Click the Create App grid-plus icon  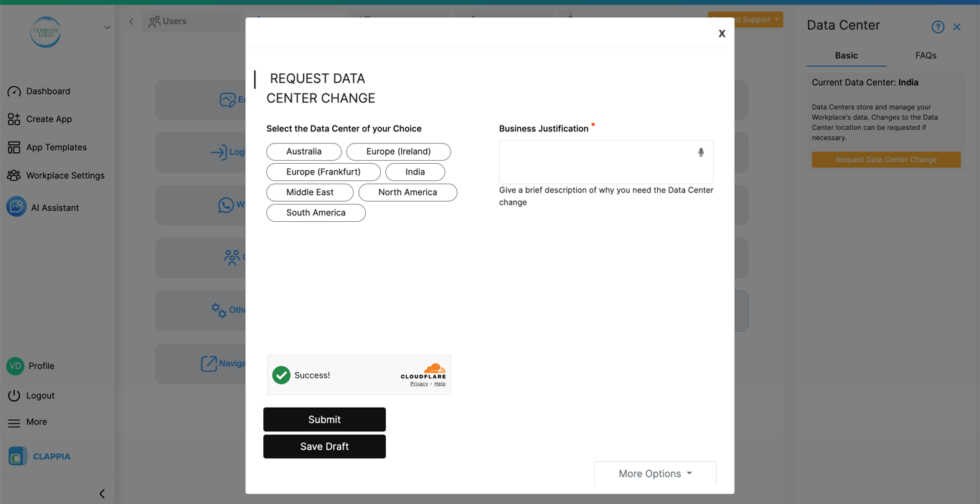[x=14, y=119]
